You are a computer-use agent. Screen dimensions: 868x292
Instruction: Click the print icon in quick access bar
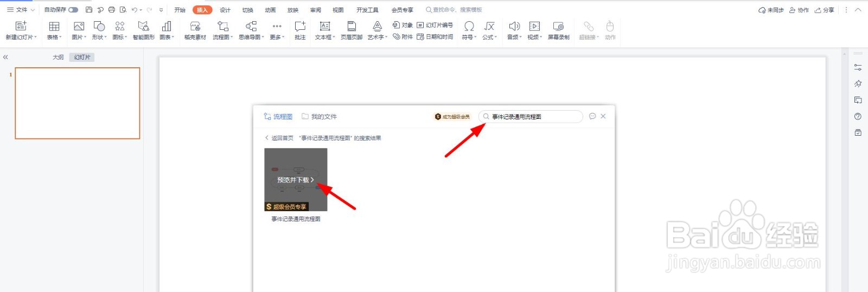(112, 10)
